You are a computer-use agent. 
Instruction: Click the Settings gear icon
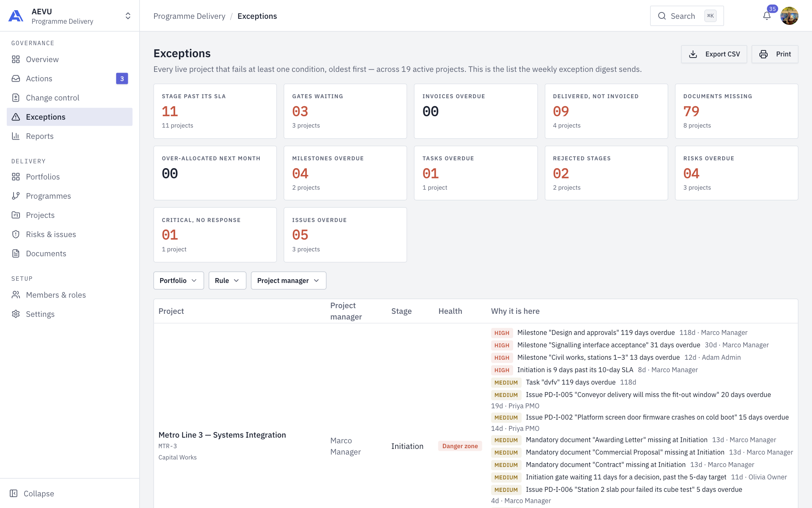(16, 314)
